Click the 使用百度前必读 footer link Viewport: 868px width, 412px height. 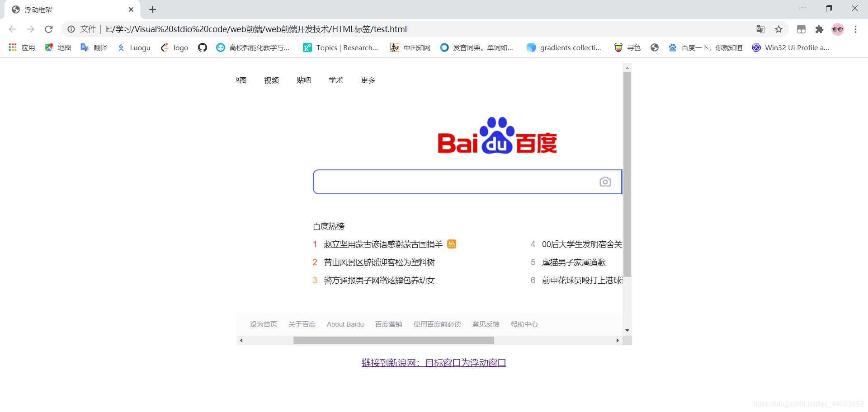(437, 324)
